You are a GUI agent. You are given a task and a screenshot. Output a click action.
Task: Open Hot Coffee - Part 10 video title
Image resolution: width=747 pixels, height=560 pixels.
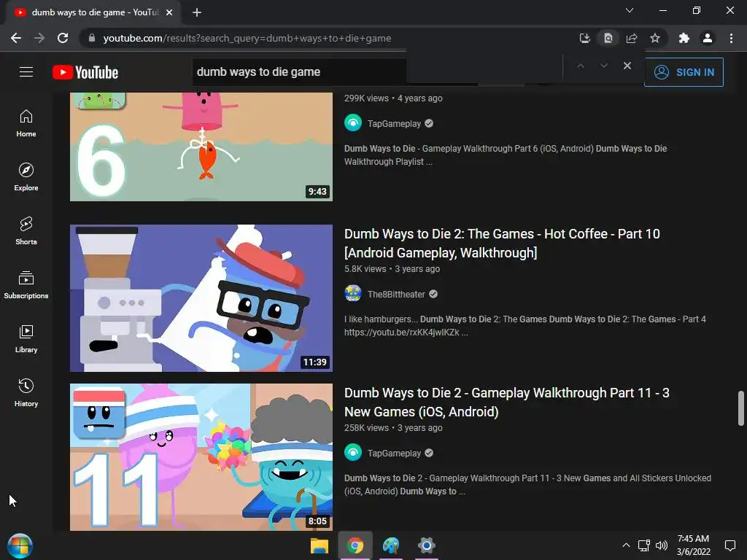pos(502,244)
